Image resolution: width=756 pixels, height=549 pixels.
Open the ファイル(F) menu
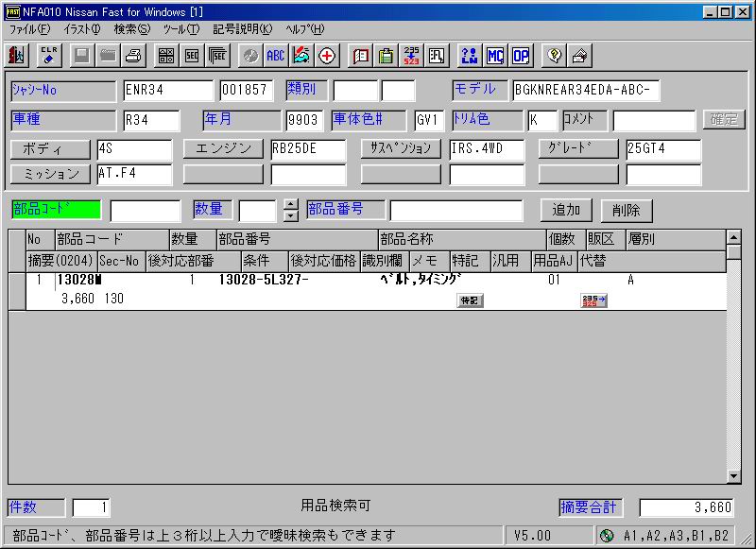pyautogui.click(x=29, y=29)
